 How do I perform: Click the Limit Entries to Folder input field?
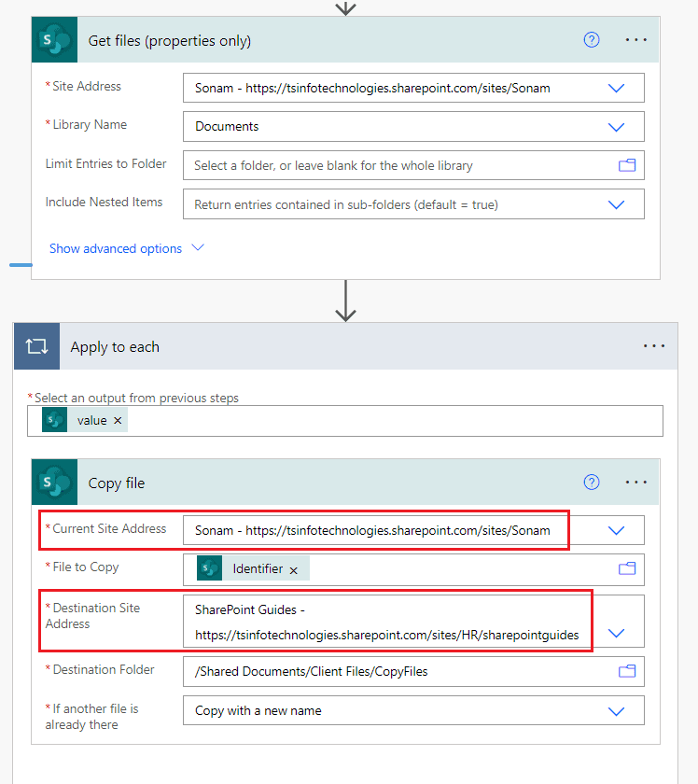click(x=413, y=165)
